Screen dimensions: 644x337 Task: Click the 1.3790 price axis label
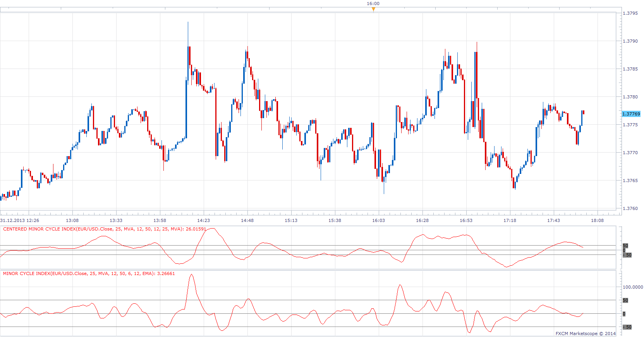pos(630,41)
